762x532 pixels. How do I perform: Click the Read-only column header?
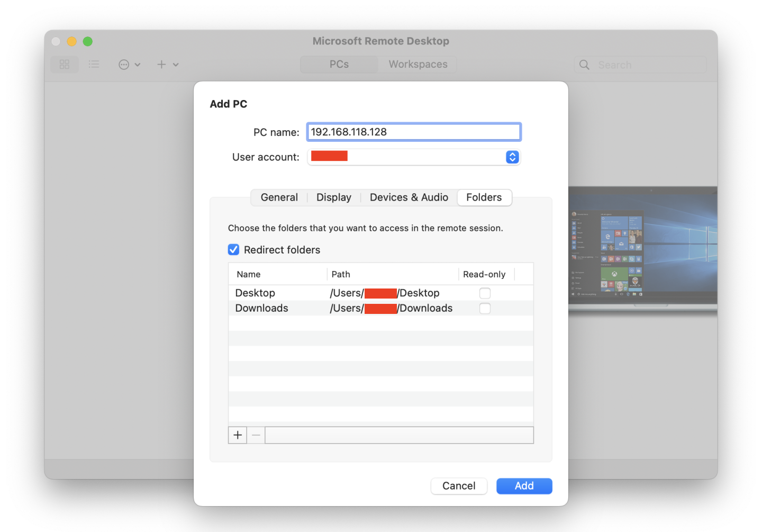(x=487, y=274)
